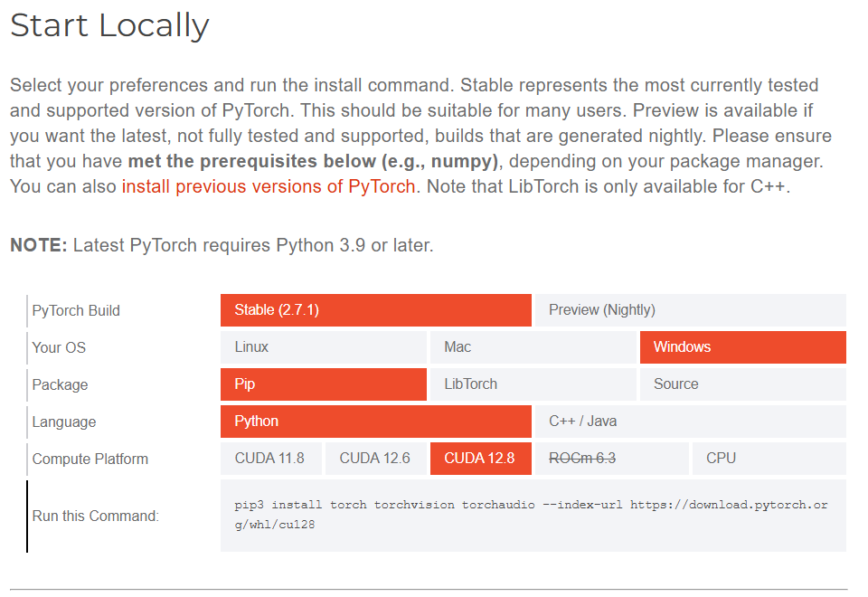868x597 pixels.
Task: Choose Linux as your OS
Action: tap(323, 347)
